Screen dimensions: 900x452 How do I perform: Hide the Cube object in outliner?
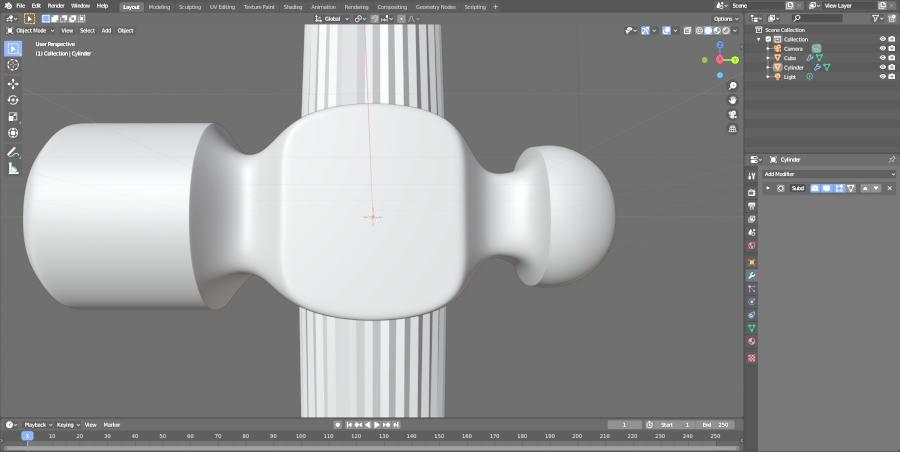(x=883, y=58)
